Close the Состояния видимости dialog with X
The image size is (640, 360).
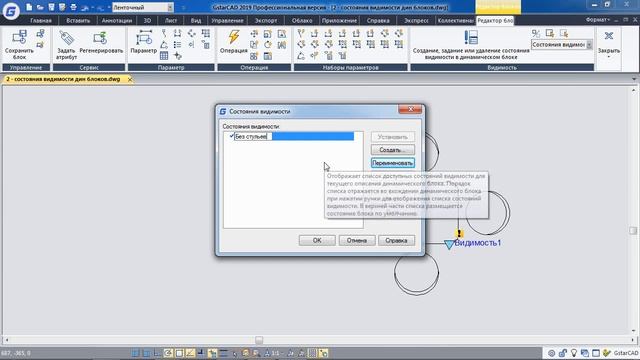[410, 109]
